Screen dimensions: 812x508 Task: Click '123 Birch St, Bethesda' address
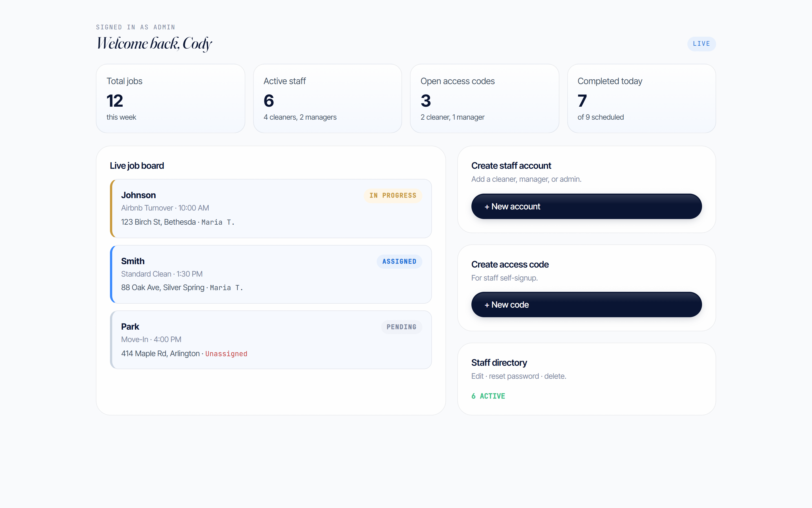tap(158, 222)
